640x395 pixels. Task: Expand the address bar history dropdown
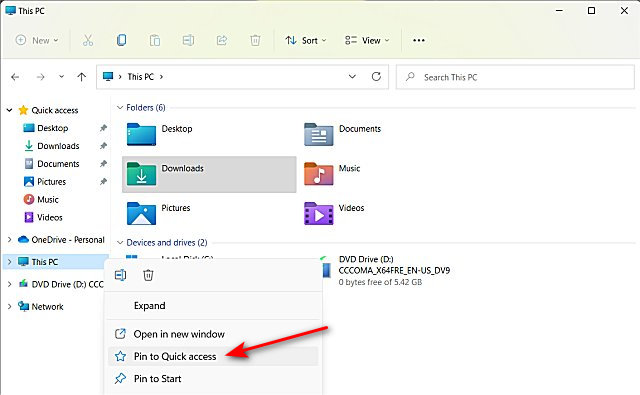[352, 77]
